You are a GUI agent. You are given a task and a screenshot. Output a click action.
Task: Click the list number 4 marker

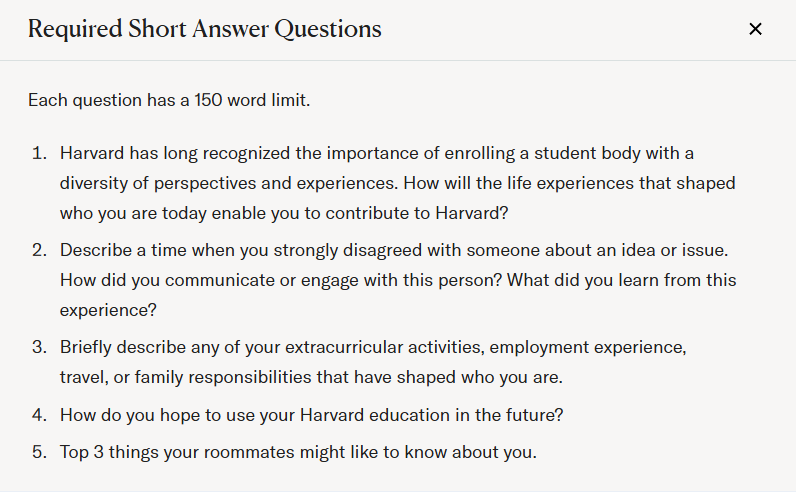[39, 415]
